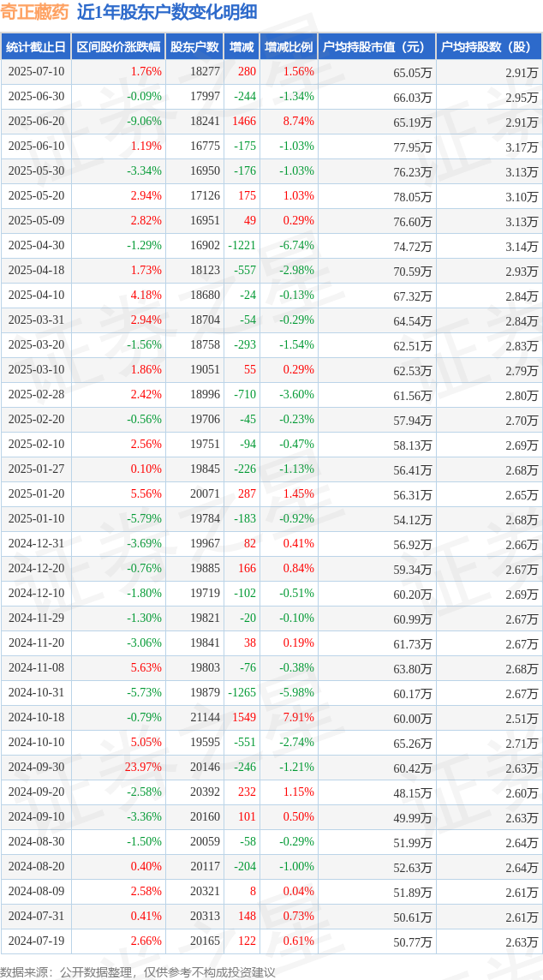The width and height of the screenshot is (543, 980).
Task: Click shareholder count 21144 cell
Action: point(194,718)
